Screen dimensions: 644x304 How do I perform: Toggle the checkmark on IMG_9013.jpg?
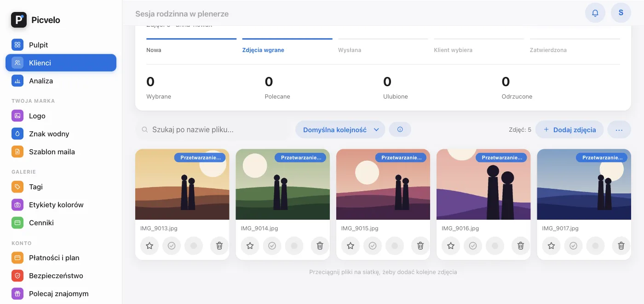point(172,246)
